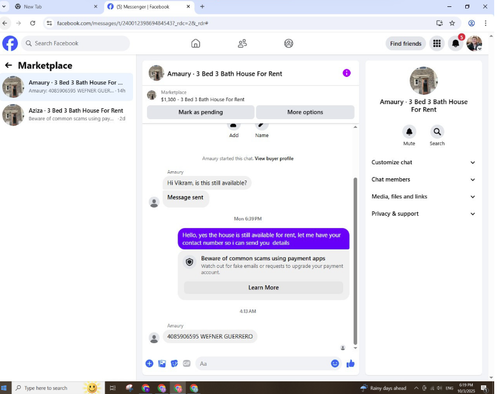
Task: Choose a sticker from the composer
Action: pyautogui.click(x=174, y=363)
